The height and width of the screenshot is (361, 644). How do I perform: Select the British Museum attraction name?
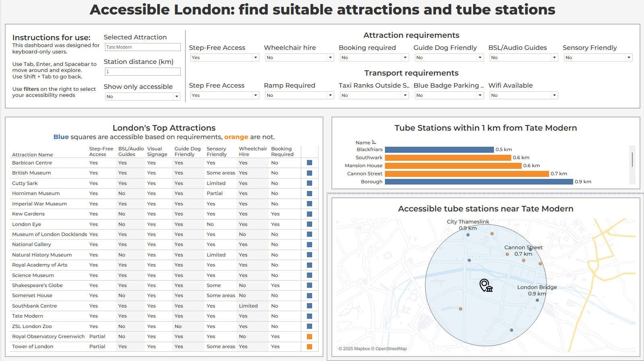point(31,173)
